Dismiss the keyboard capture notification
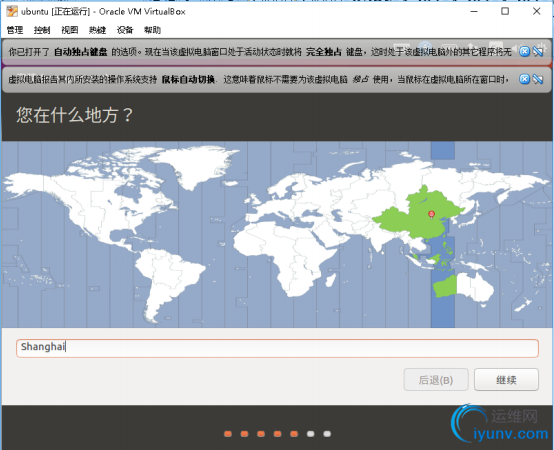 click(x=525, y=52)
